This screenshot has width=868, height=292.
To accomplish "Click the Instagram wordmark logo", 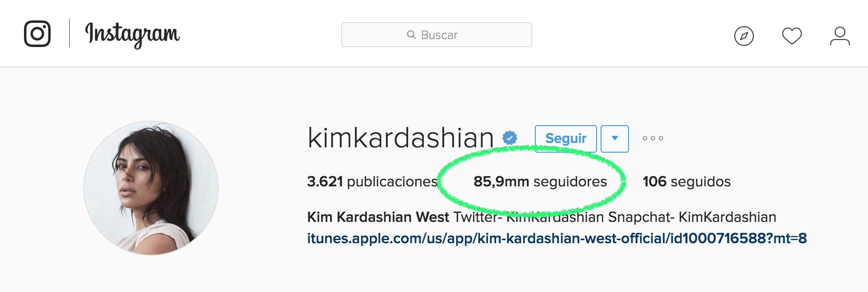I will pyautogui.click(x=132, y=35).
